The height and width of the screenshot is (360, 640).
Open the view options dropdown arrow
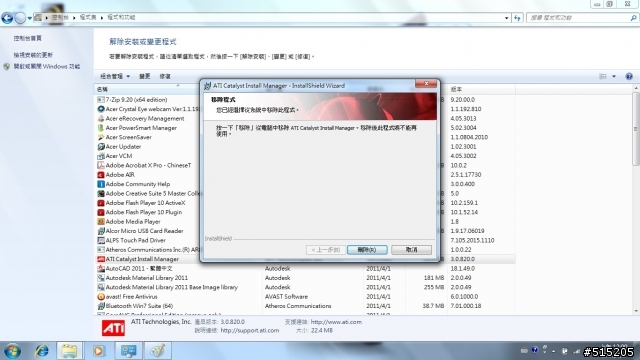coord(614,76)
